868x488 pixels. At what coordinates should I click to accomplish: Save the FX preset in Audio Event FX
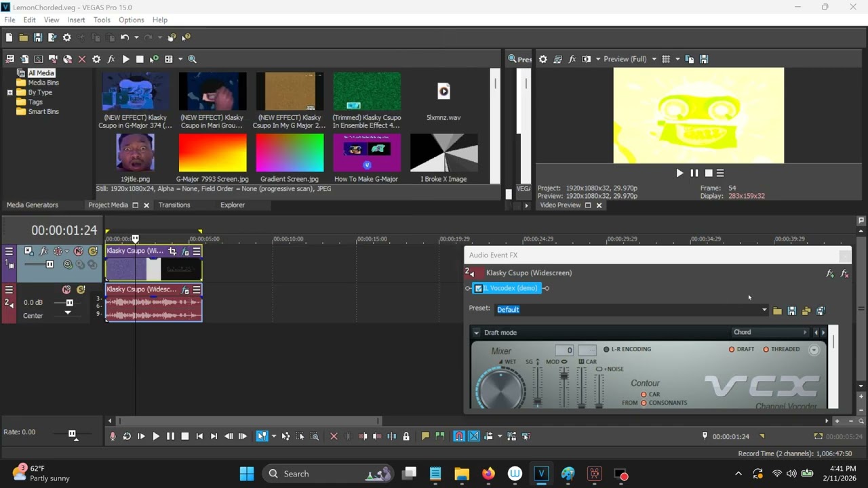point(791,311)
